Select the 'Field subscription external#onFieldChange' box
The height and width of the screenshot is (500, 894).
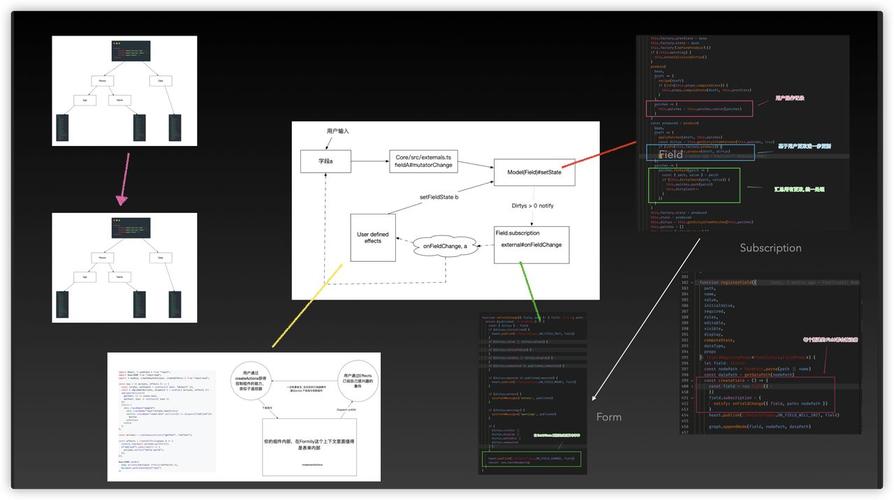[x=531, y=245]
